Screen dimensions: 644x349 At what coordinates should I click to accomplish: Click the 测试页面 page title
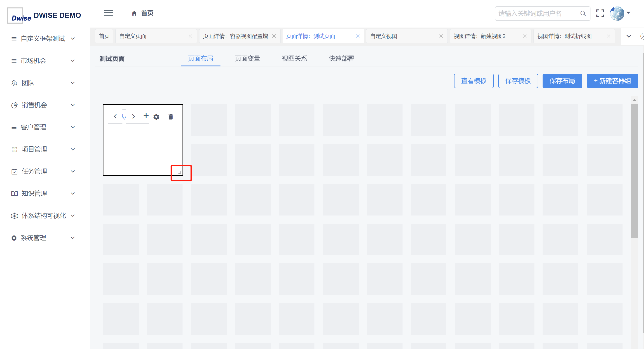coord(112,59)
